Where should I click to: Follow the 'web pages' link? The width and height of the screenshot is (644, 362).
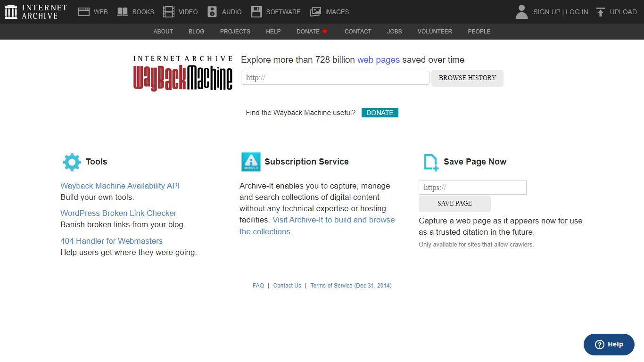(x=379, y=60)
